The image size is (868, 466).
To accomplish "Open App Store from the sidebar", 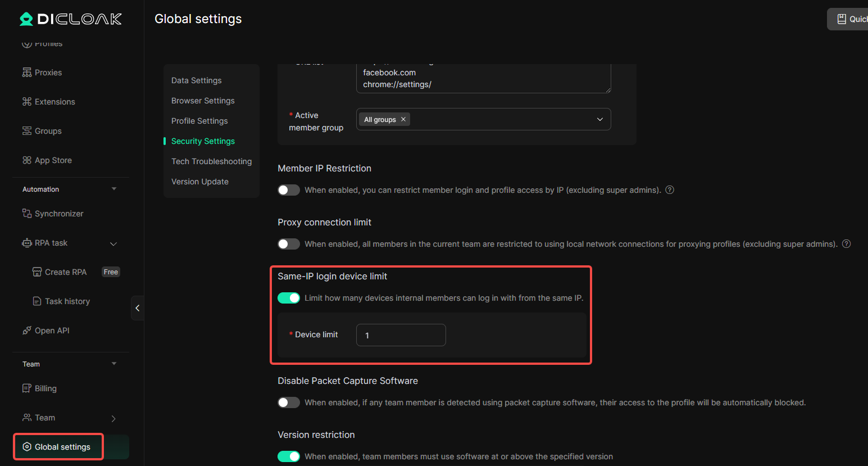I will pyautogui.click(x=47, y=160).
